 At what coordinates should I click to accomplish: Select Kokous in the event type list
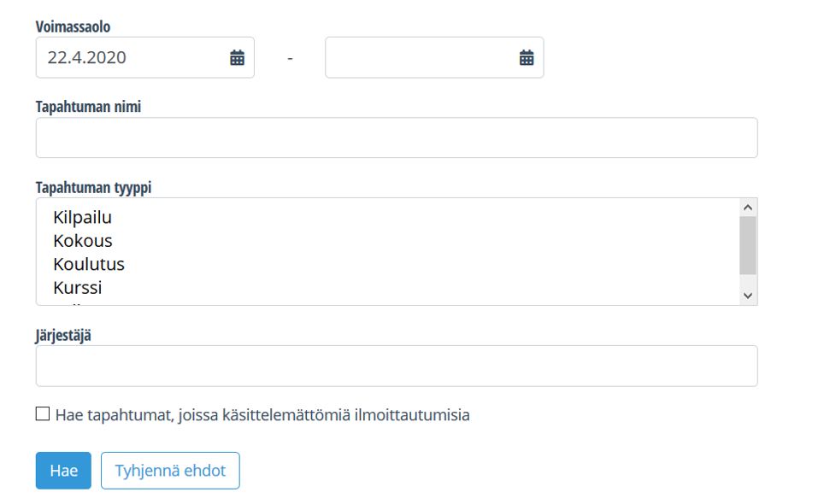(x=82, y=241)
